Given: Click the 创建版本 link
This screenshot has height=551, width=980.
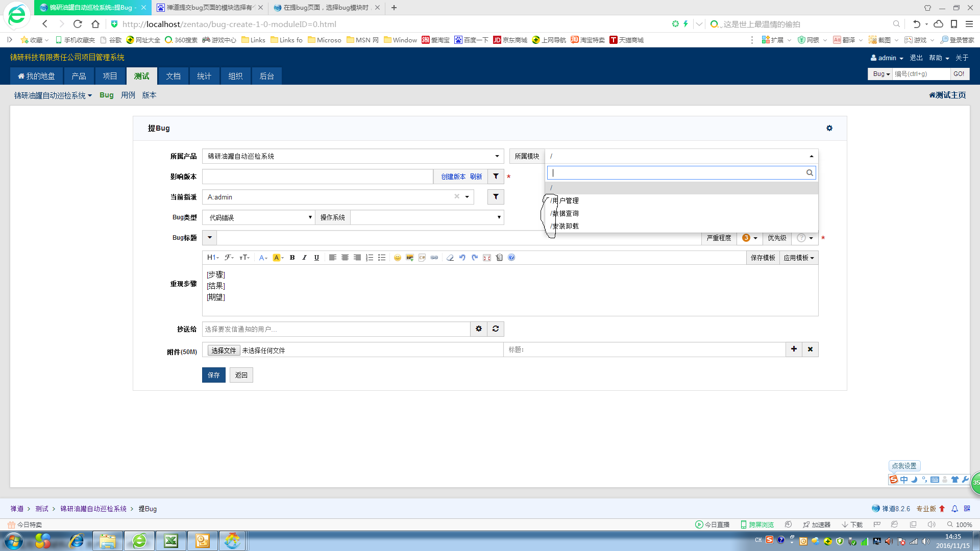Looking at the screenshot, I should (x=453, y=177).
